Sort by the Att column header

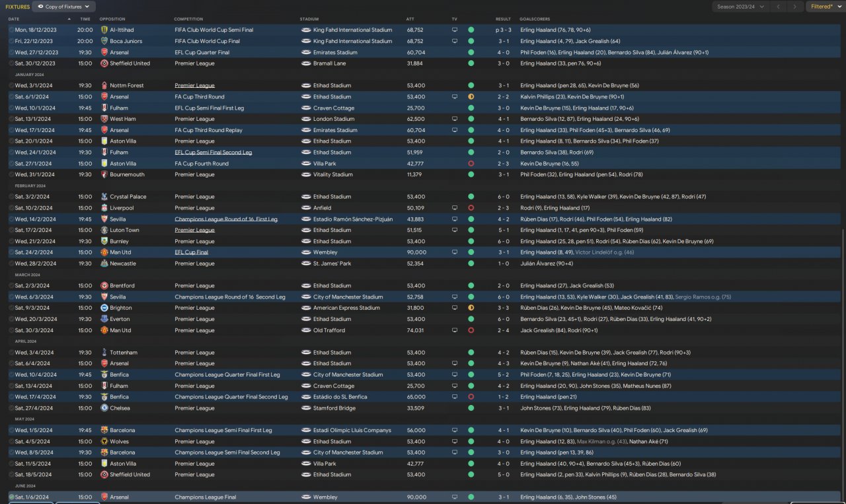coord(410,19)
